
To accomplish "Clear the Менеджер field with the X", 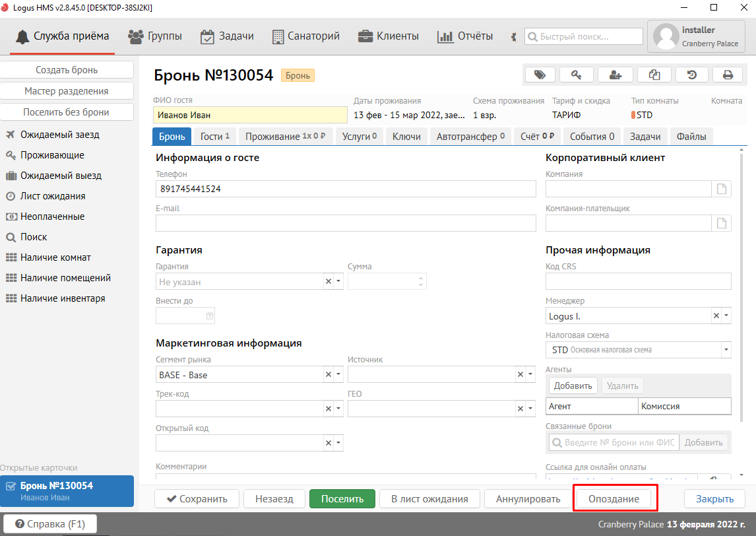I will pyautogui.click(x=716, y=316).
